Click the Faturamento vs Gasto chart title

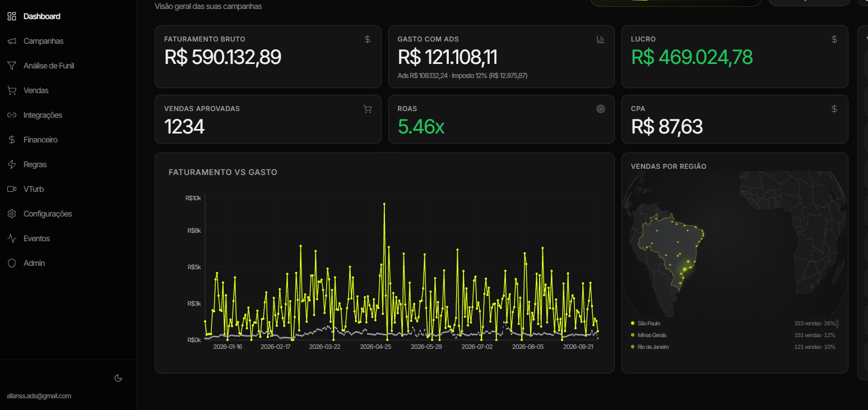pyautogui.click(x=223, y=172)
